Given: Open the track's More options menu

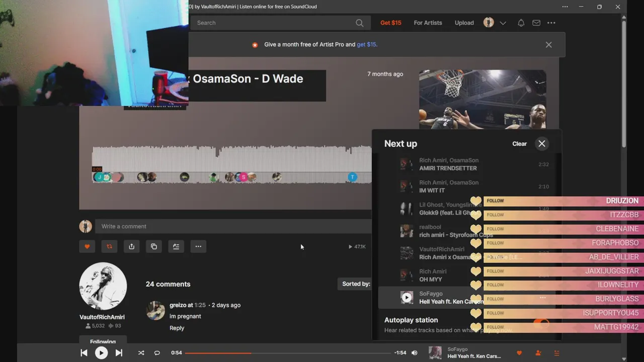Looking at the screenshot, I should click(x=198, y=246).
